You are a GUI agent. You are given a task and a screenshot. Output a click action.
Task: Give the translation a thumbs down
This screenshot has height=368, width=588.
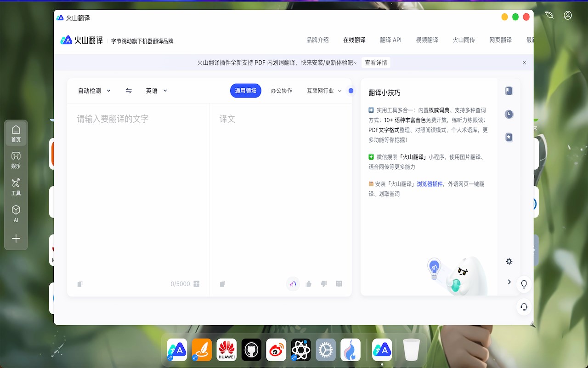(x=324, y=284)
